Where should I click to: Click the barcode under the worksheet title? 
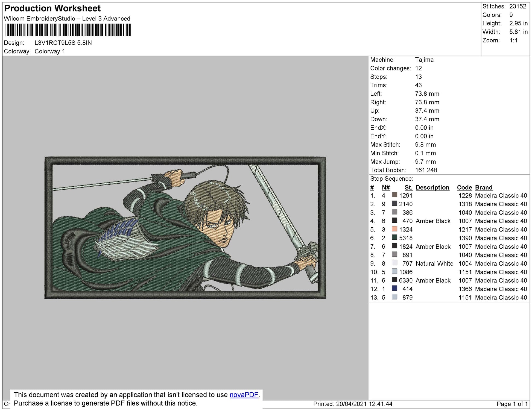(68, 30)
